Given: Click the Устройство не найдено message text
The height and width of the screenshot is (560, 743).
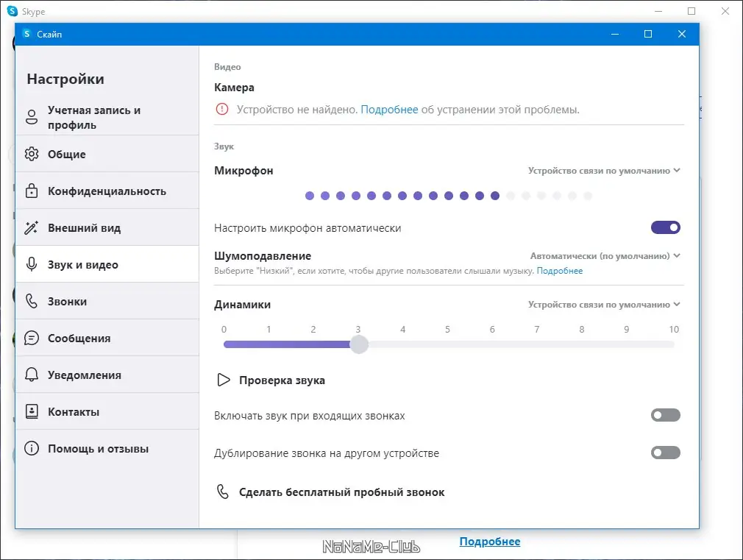Looking at the screenshot, I should pyautogui.click(x=297, y=110).
